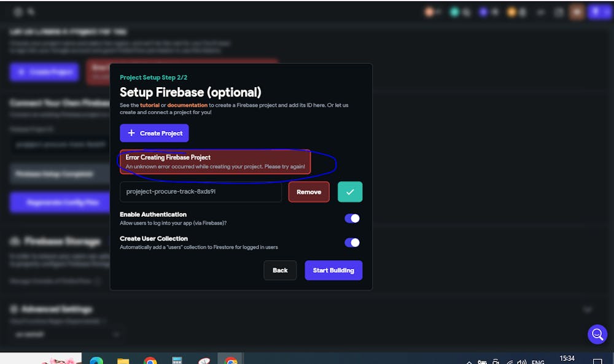The image size is (614, 364).
Task: Click plus icon on Create Project
Action: click(131, 133)
